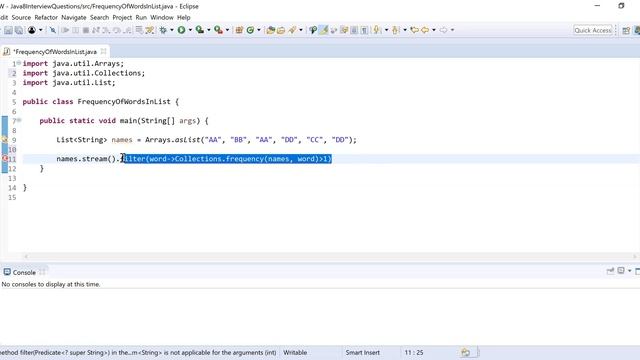The image size is (640, 360).
Task: Click the New Java Package icon
Action: 239,30
